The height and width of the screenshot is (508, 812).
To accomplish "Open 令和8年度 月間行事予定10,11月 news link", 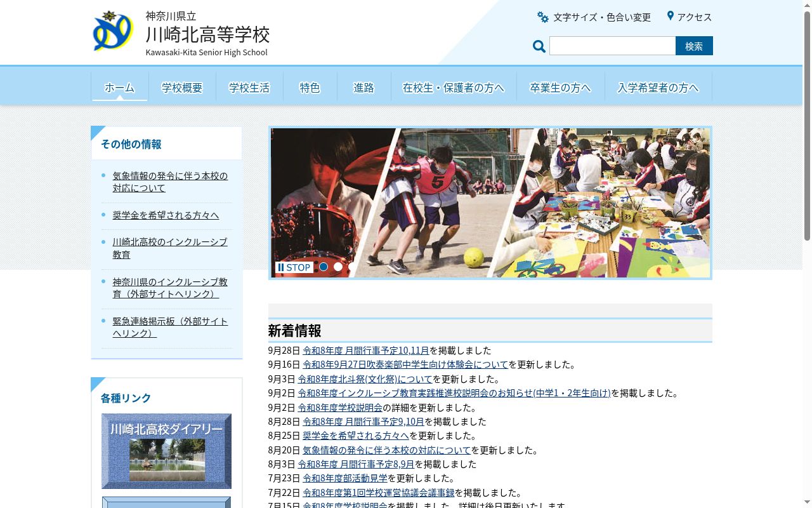I will (x=366, y=351).
